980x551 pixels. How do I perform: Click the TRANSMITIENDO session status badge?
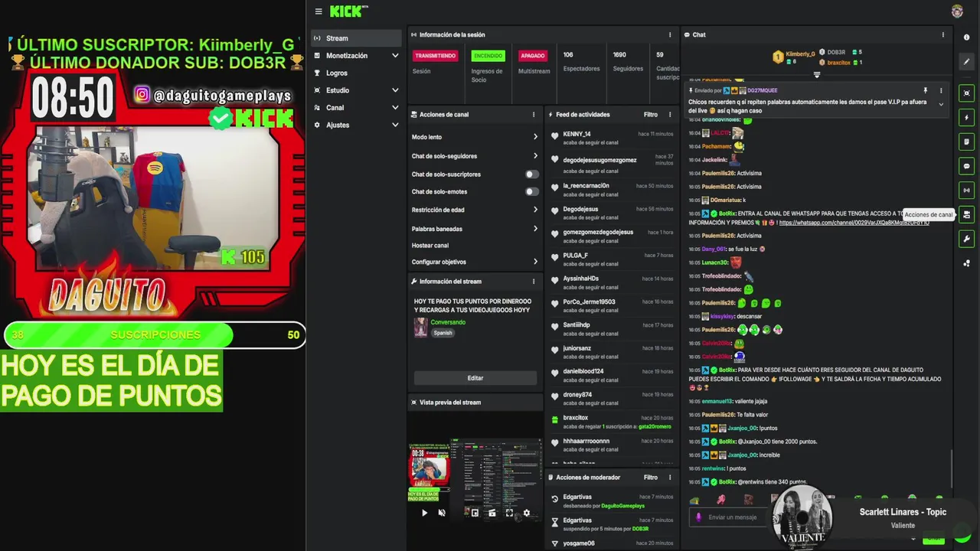tap(435, 56)
